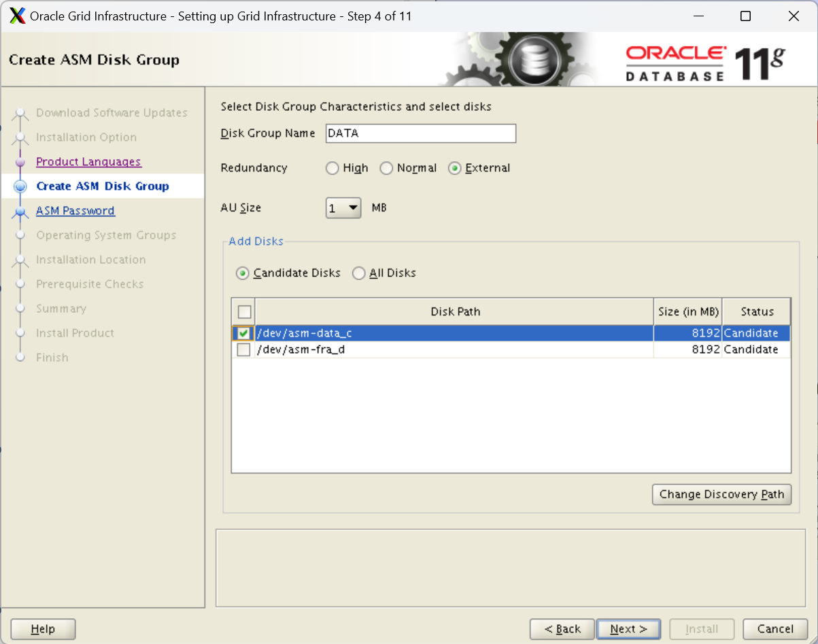Select the /dev/asm-data_c disk path cell
This screenshot has height=644, width=818.
point(454,333)
